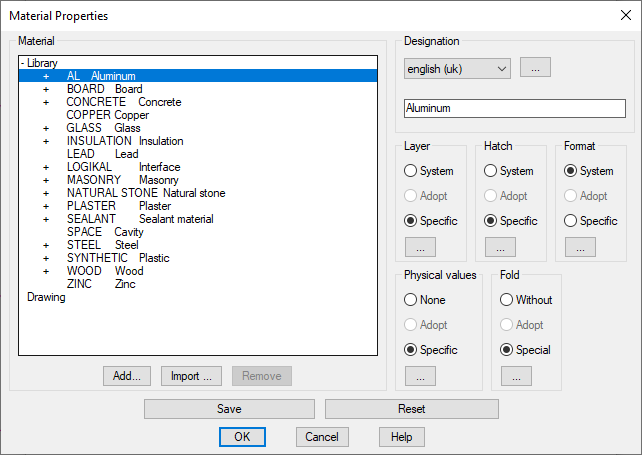Screen dimensions: 642x455
Task: Expand the CONCRETE material node
Action: (46, 102)
